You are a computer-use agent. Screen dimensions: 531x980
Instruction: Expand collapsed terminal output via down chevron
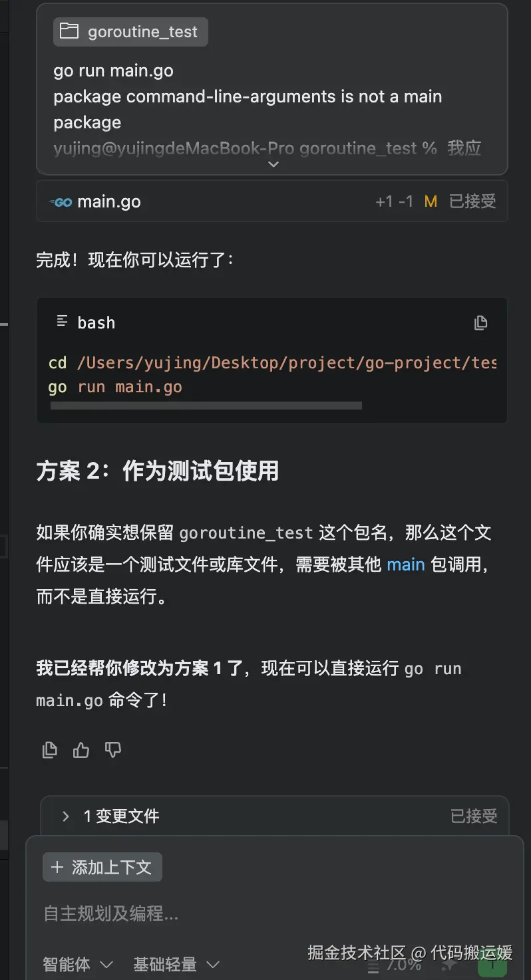coord(273,164)
